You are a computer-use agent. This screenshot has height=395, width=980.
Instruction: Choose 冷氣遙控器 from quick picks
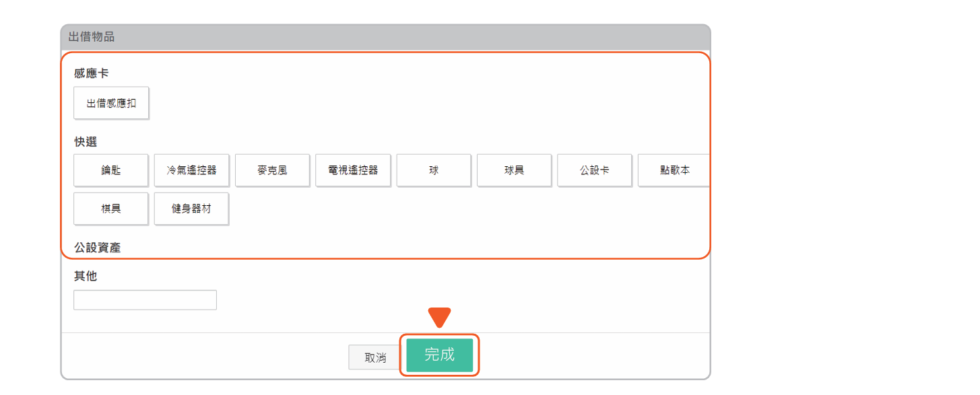pyautogui.click(x=191, y=170)
